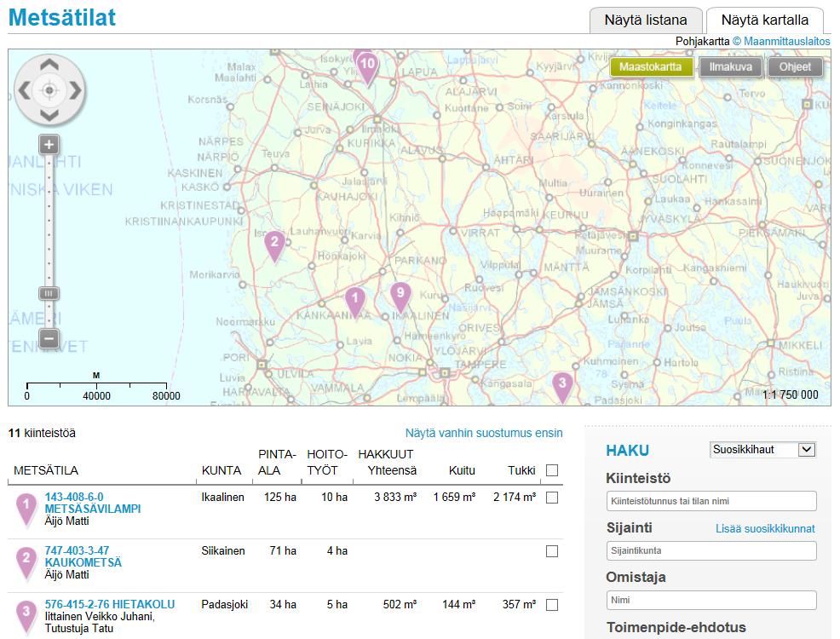This screenshot has width=840, height=639.
Task: Click the HOITOTYÖT column header
Action: coord(327,463)
